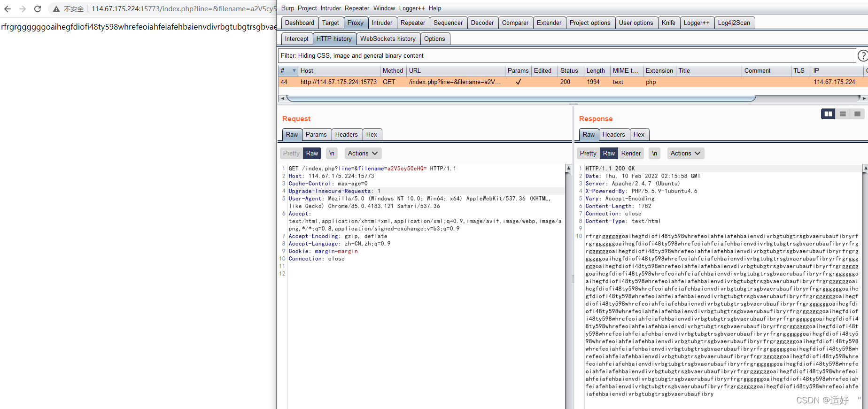868x409 pixels.
Task: Toggle newline display in Response panel
Action: tap(654, 153)
